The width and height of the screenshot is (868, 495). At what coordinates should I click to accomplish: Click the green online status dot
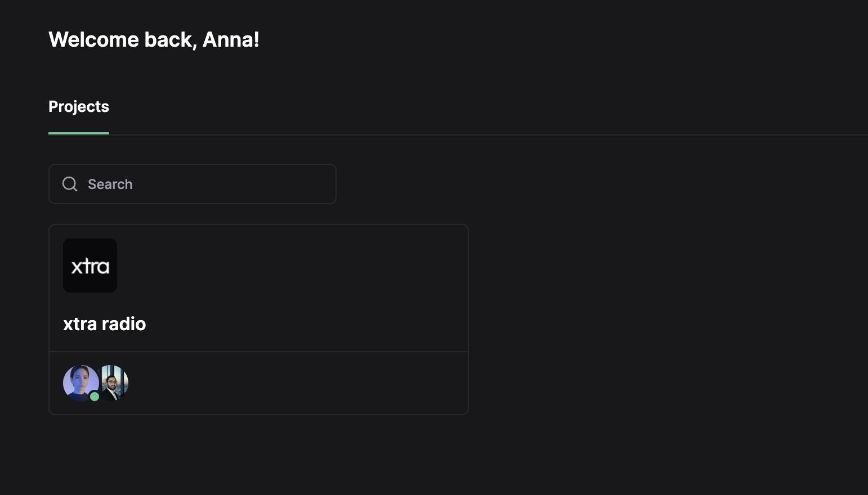95,397
